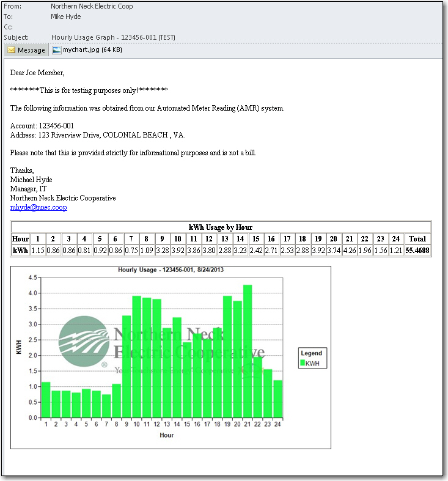Select the recipient name Mike Hyde

click(x=65, y=17)
